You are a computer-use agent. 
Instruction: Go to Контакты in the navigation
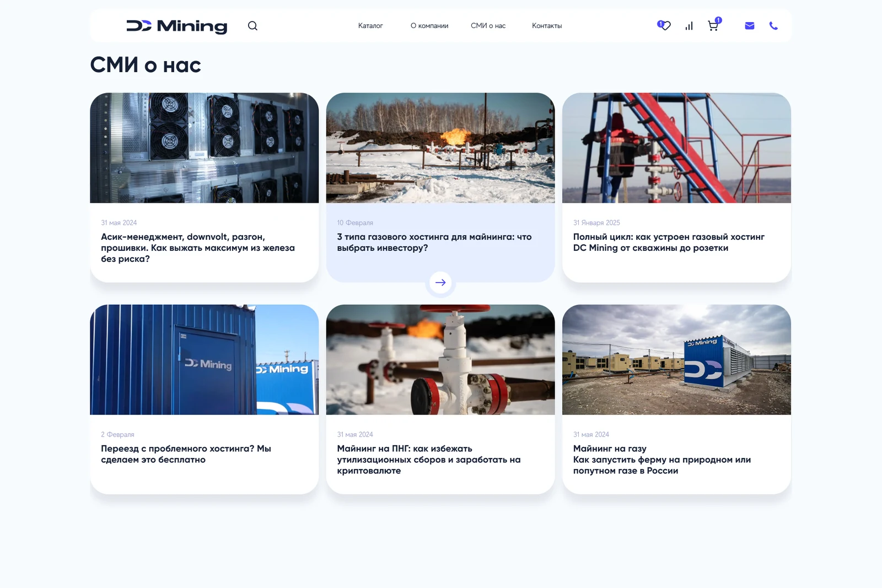click(547, 26)
